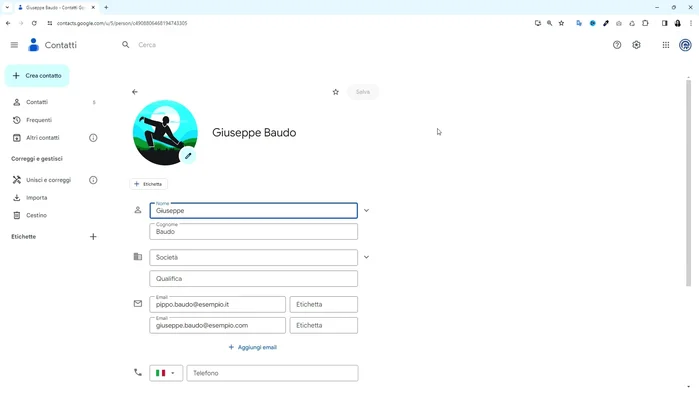Reload the page in the browser

click(x=34, y=23)
